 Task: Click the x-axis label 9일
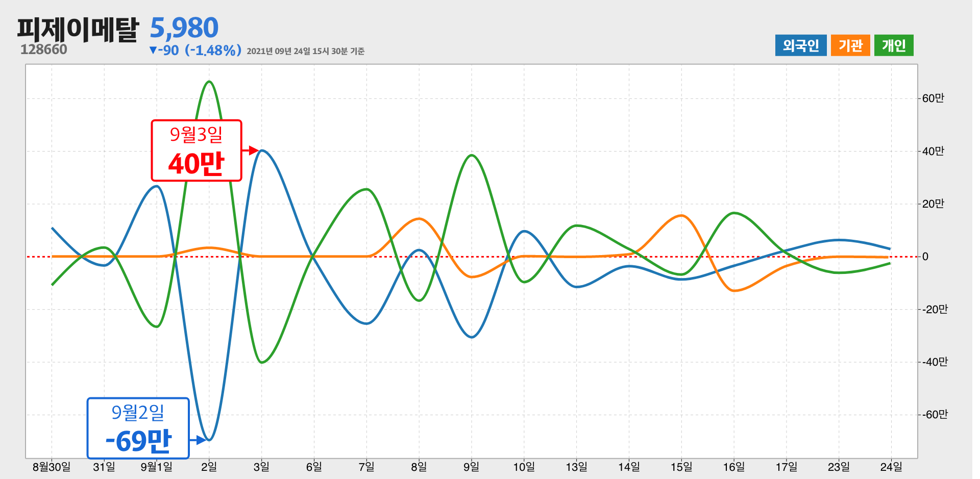pos(472,467)
